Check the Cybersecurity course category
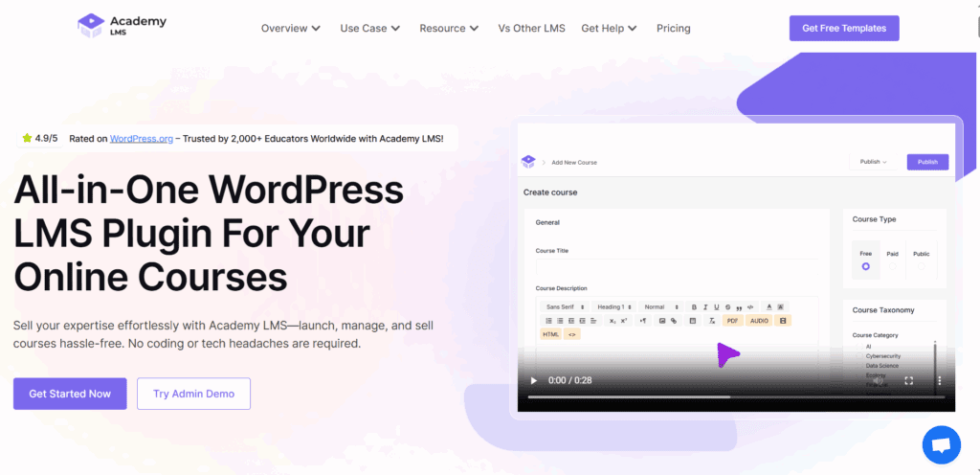This screenshot has height=475, width=980. (859, 356)
